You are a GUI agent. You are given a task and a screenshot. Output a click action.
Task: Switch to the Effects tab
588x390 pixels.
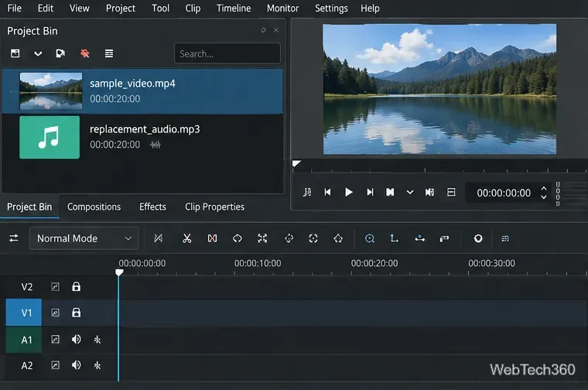[152, 207]
